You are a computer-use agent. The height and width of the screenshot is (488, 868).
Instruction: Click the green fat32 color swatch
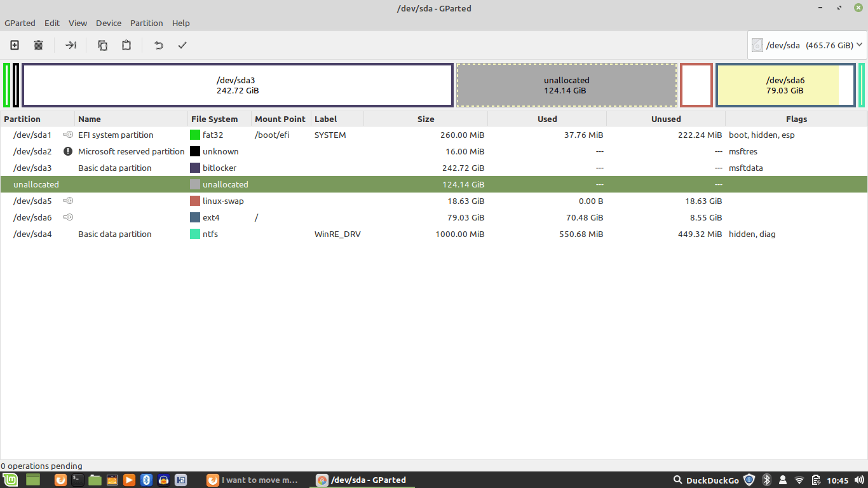[x=195, y=135]
